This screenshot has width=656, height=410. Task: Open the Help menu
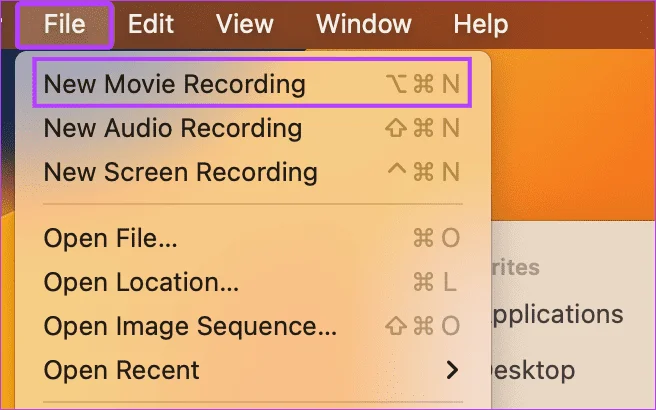pos(481,24)
